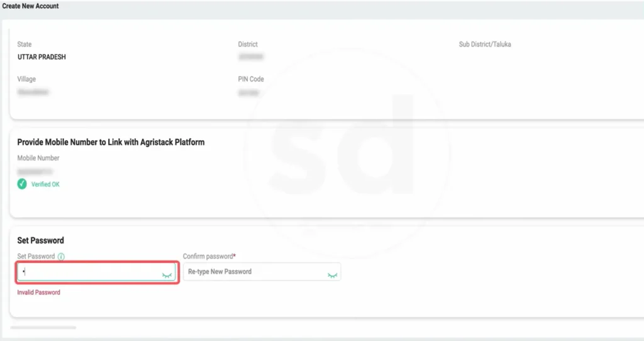
Task: Click the PIN Code label
Action: pyautogui.click(x=251, y=79)
